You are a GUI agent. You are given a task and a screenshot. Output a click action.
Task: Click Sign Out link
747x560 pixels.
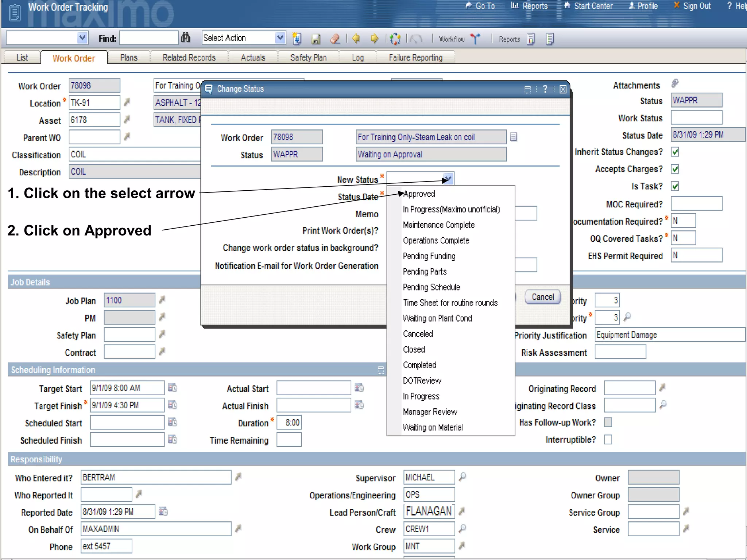696,6
